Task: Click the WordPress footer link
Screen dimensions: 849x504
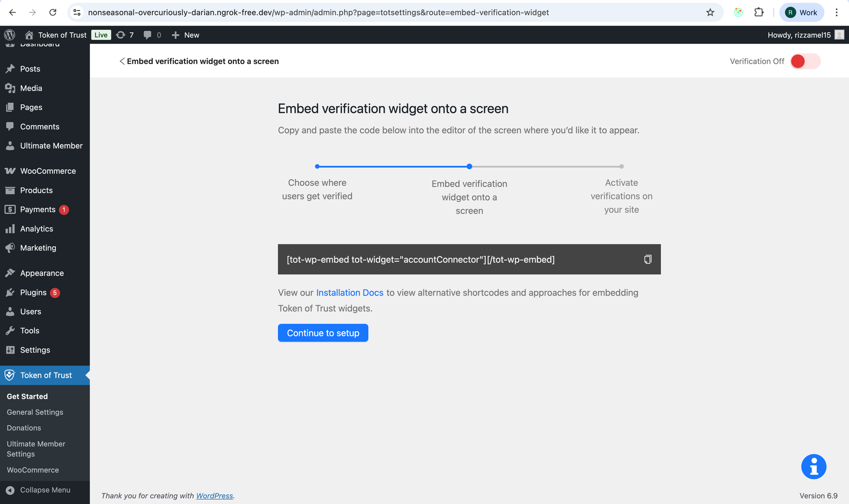Action: (214, 496)
